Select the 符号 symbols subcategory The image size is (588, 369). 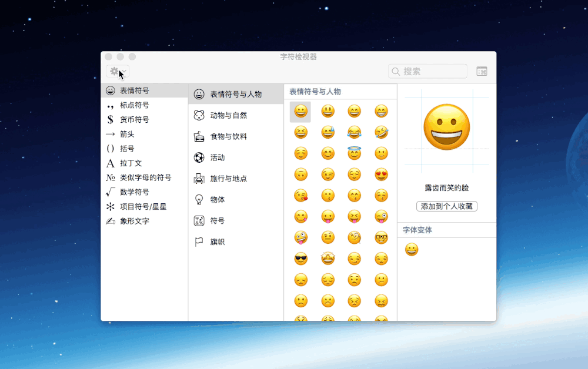tap(236, 221)
